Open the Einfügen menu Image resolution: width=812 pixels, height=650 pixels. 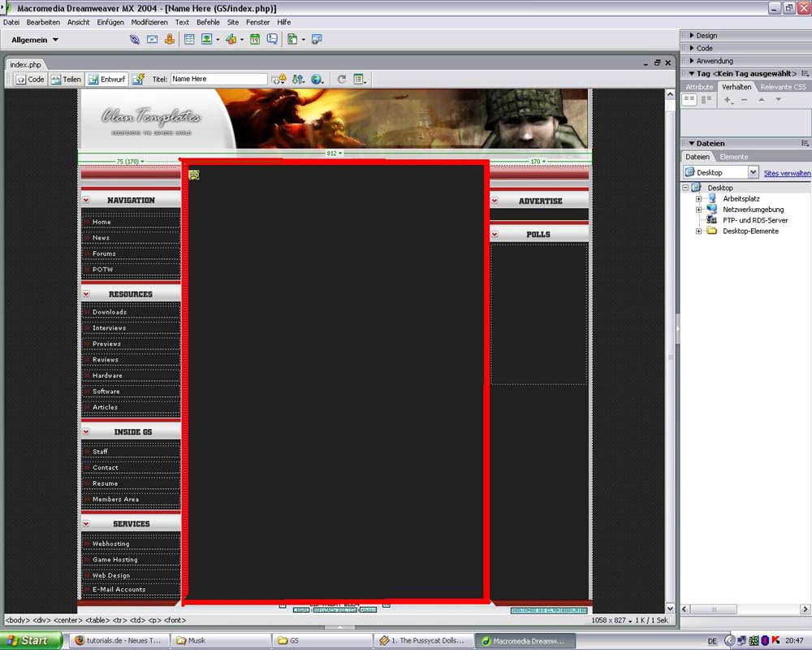110,23
